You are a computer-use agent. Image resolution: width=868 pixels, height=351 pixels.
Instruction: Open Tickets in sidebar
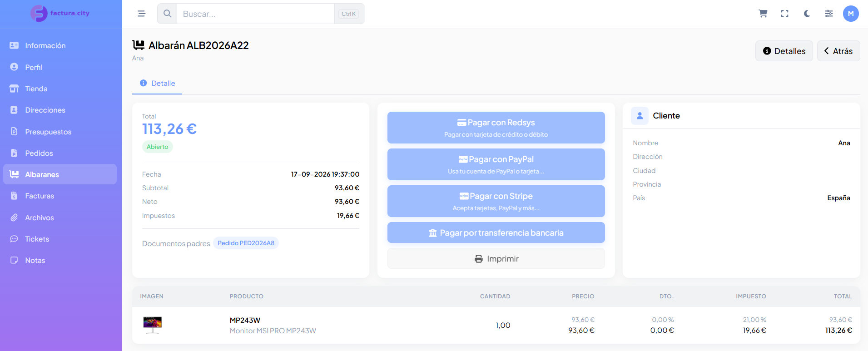click(60, 239)
